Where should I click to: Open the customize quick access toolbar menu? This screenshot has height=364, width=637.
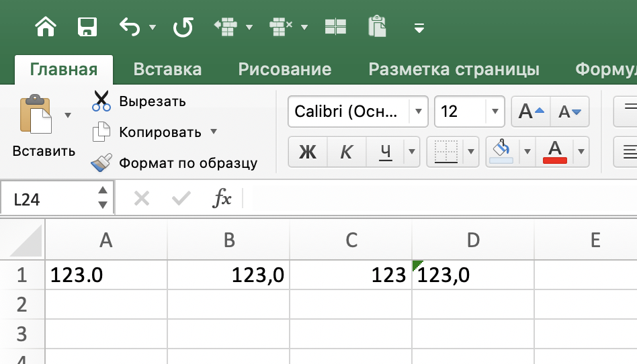[x=419, y=28]
